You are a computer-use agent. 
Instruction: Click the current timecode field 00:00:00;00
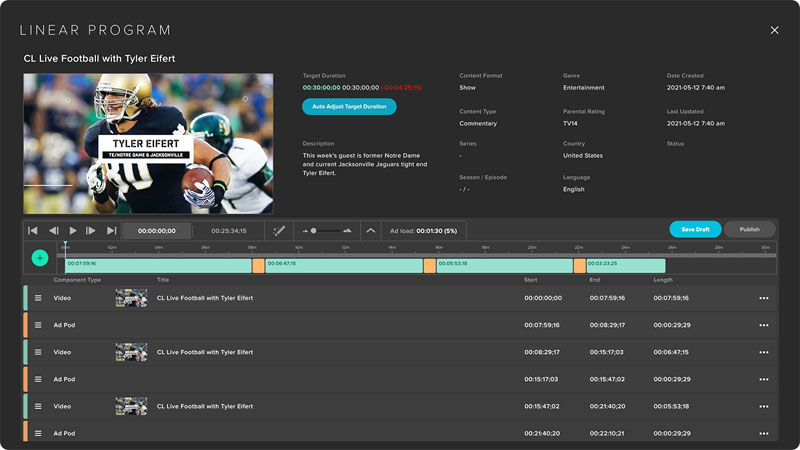[x=157, y=230]
